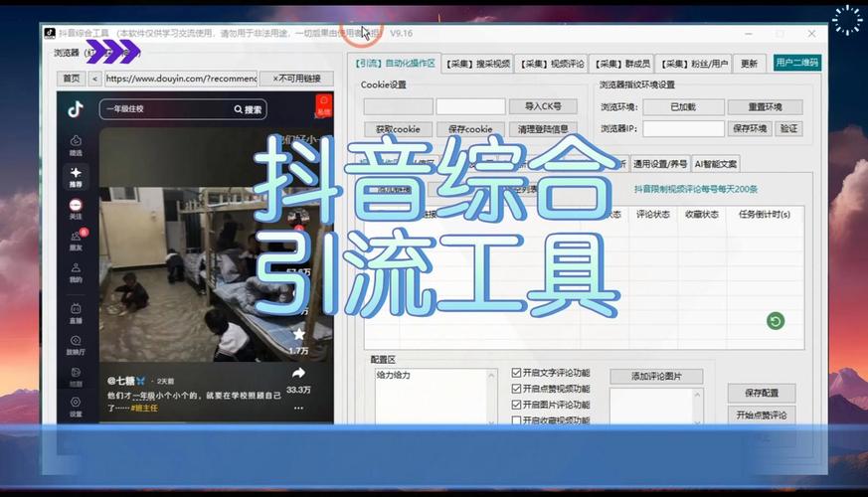
Task: Click the 验证 button
Action: (x=788, y=129)
